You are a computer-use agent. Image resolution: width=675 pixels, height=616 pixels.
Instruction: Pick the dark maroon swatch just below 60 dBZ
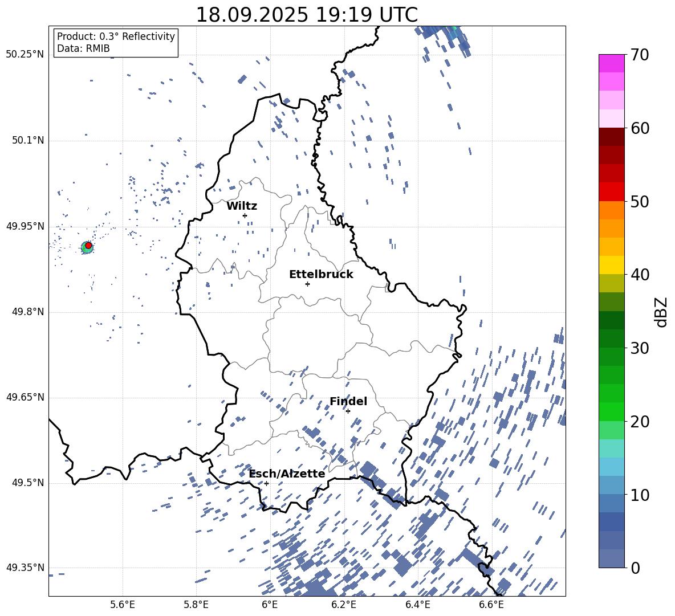coord(611,137)
